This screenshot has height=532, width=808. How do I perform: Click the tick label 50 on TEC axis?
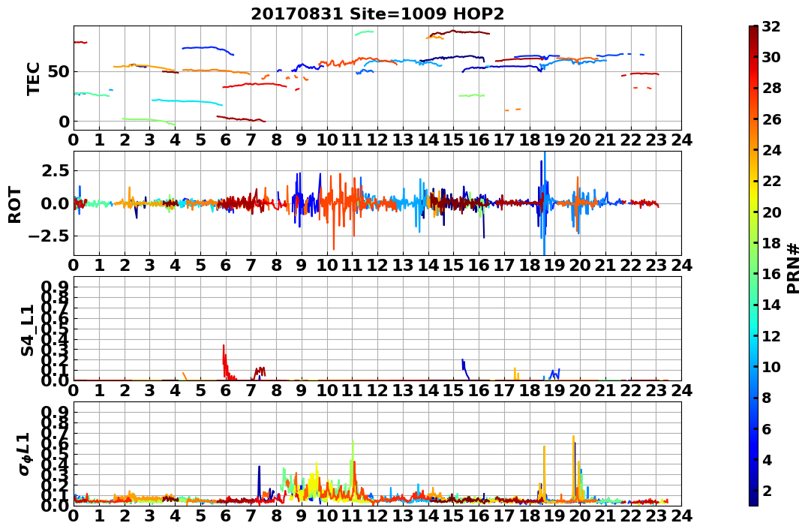tap(59, 71)
